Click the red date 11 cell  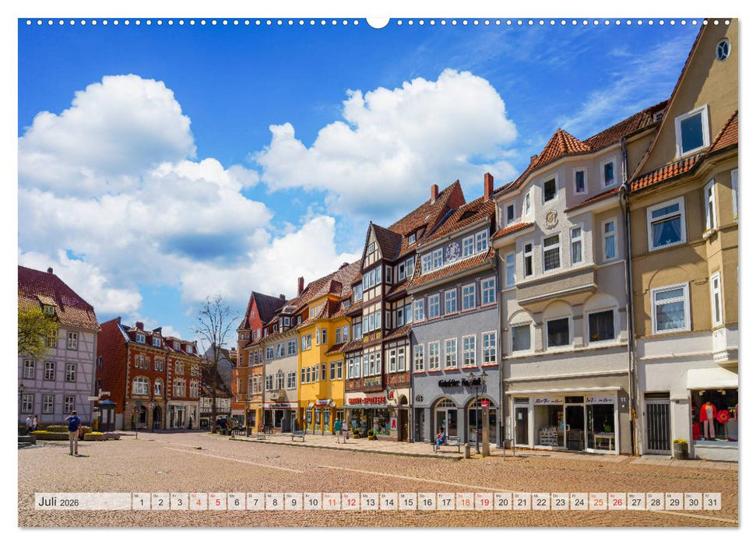click(x=332, y=501)
